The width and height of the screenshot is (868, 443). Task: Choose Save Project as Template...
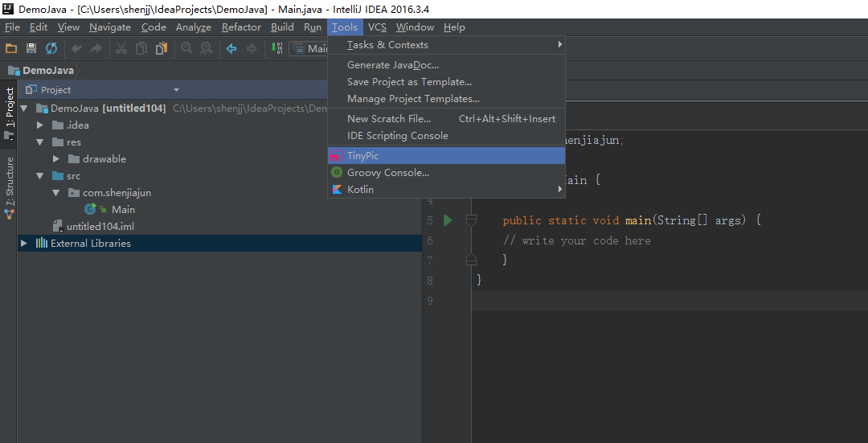pos(446,82)
